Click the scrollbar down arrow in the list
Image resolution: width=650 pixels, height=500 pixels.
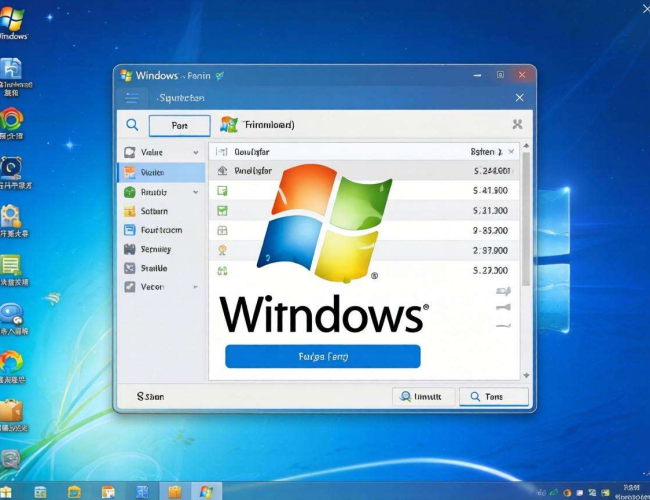pyautogui.click(x=526, y=375)
